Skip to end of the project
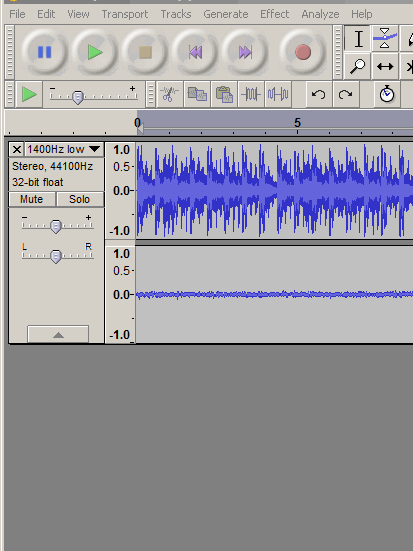This screenshot has height=551, width=413. (245, 52)
